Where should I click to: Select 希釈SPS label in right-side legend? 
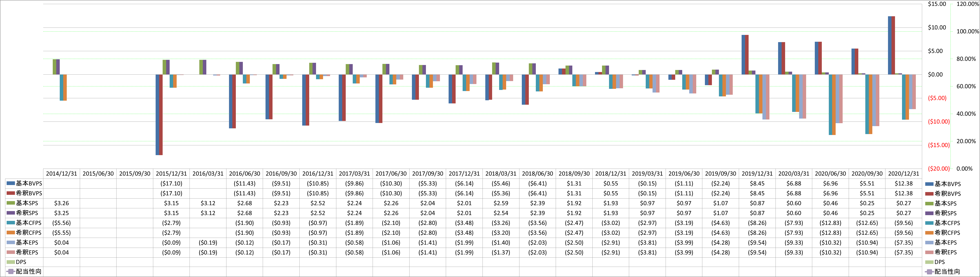click(945, 213)
